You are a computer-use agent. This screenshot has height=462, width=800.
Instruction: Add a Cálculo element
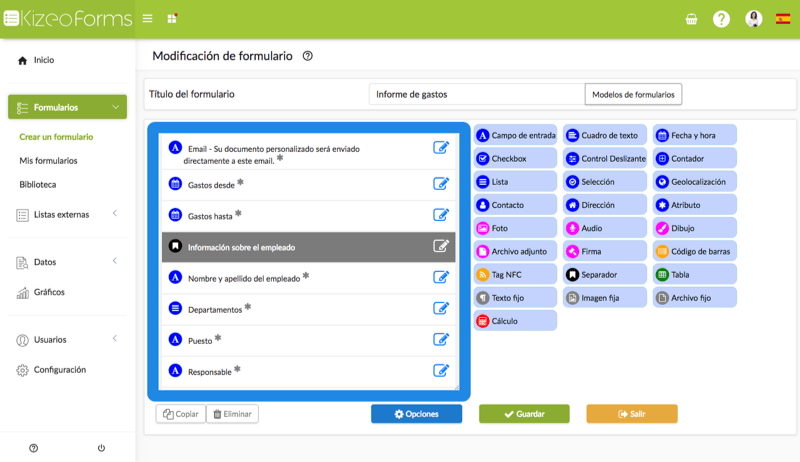(x=515, y=321)
